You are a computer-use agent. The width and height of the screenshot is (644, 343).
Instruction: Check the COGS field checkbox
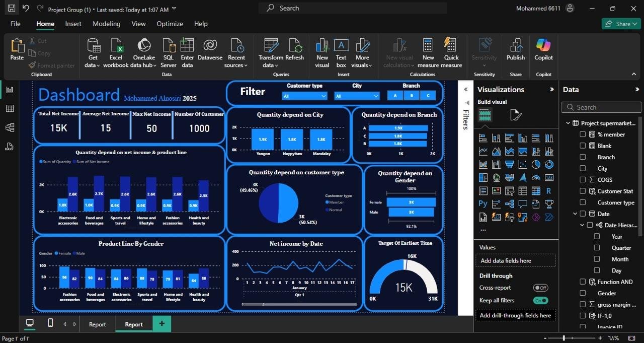pos(583,180)
